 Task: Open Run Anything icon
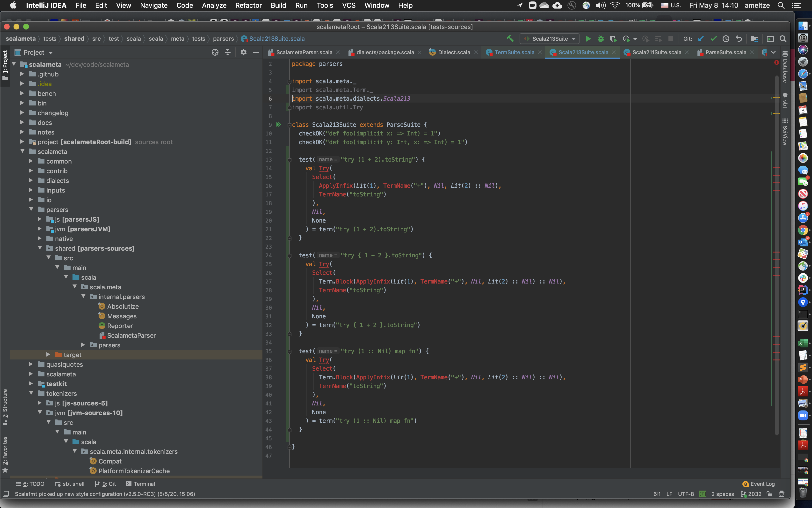click(x=770, y=39)
